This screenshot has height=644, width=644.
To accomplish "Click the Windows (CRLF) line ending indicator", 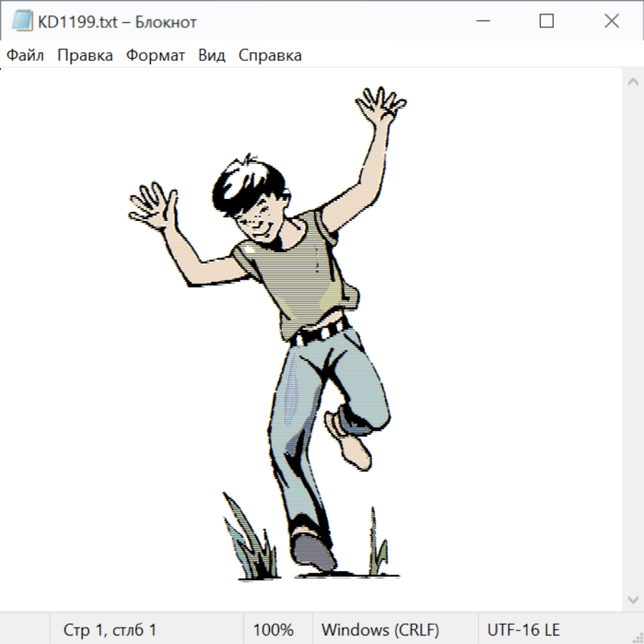I will (380, 630).
